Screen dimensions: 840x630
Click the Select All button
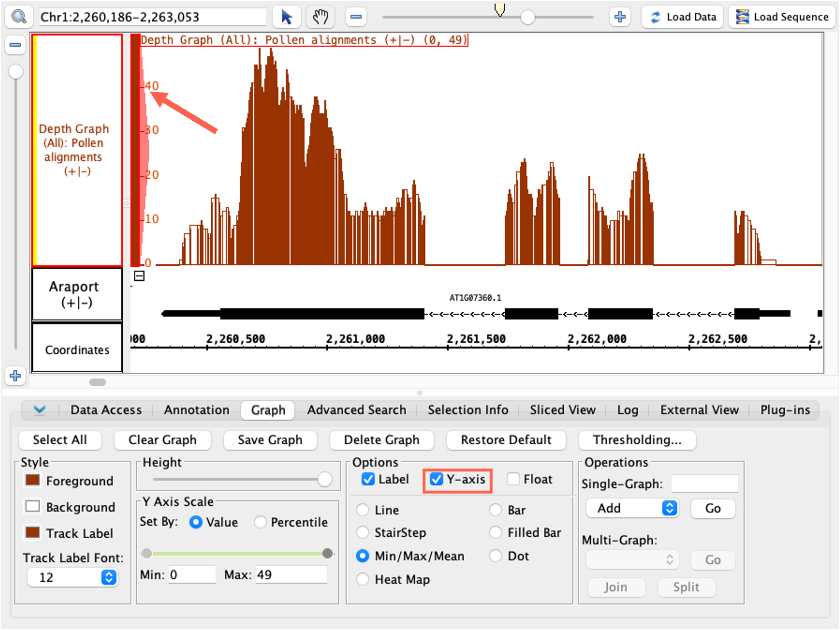tap(60, 440)
